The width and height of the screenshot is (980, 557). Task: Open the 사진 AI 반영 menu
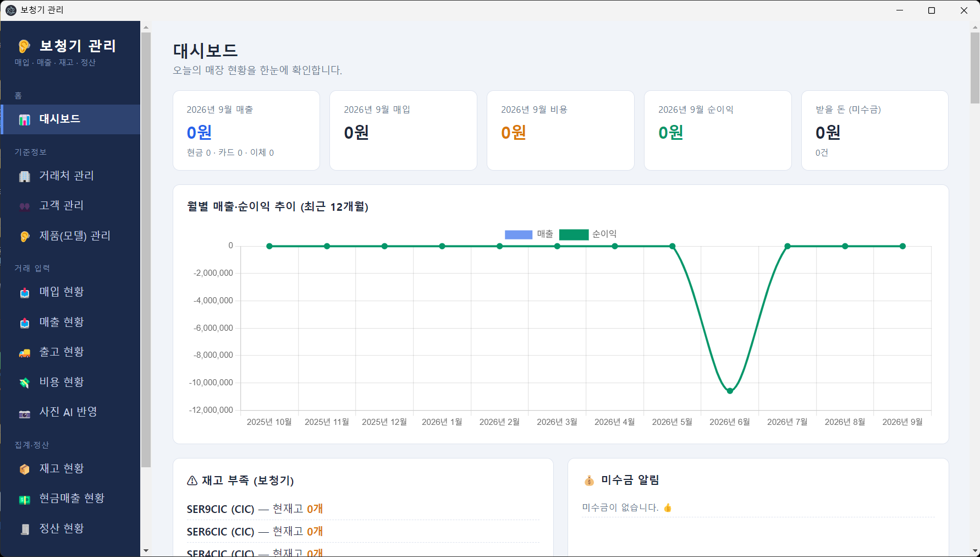(x=70, y=412)
